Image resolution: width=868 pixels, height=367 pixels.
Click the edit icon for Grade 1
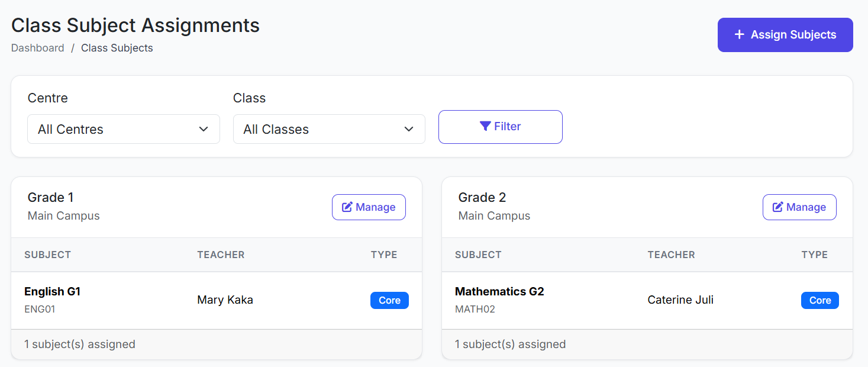[347, 207]
